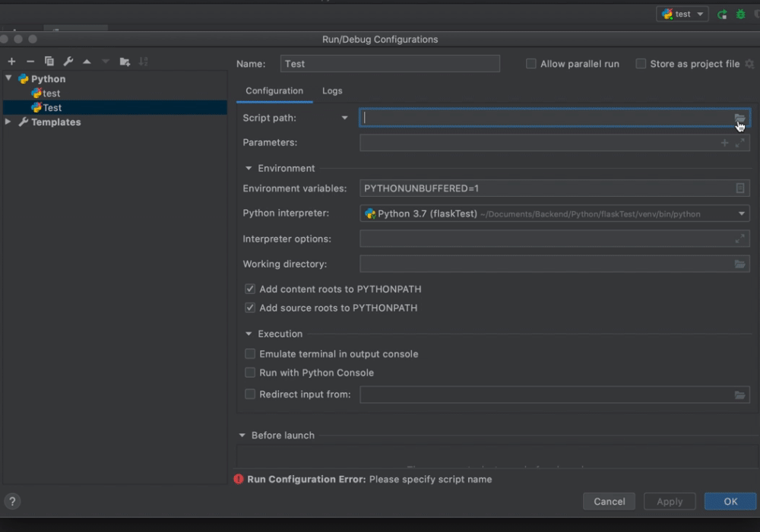Uncheck Add source roots to PYTHONPATH

tap(250, 308)
